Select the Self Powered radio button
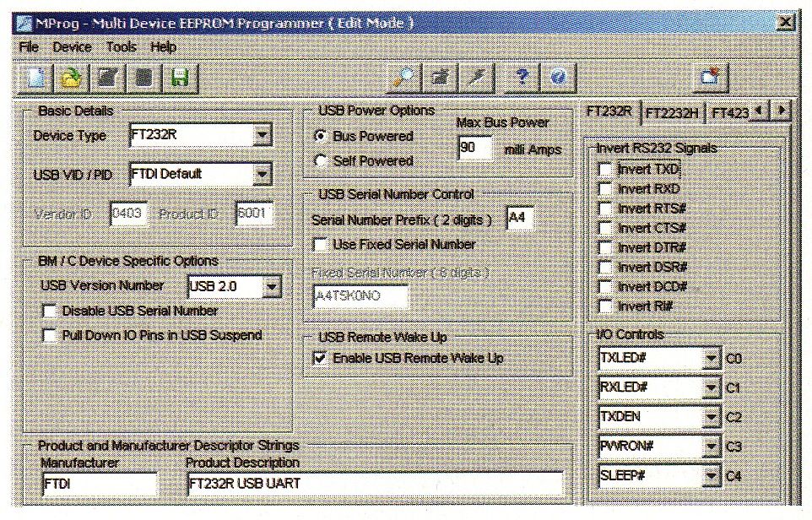Image resolution: width=812 pixels, height=520 pixels. click(321, 160)
